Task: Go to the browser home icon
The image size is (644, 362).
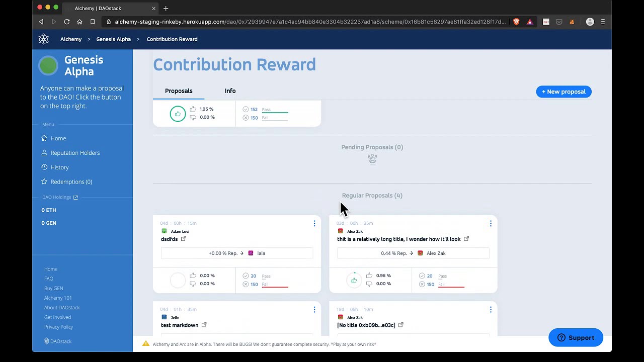Action: [79, 22]
